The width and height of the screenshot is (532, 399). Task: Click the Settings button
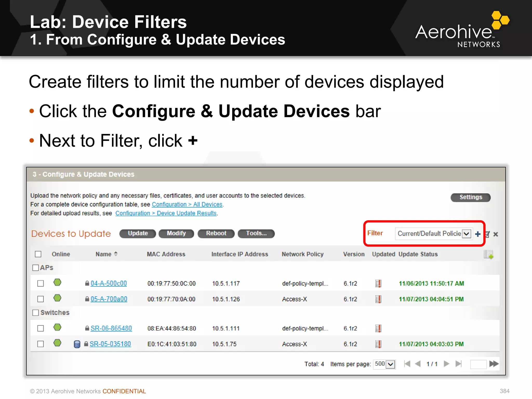coord(471,197)
